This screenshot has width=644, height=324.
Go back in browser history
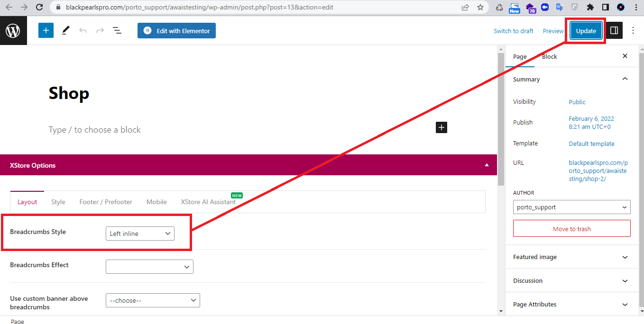(9, 7)
